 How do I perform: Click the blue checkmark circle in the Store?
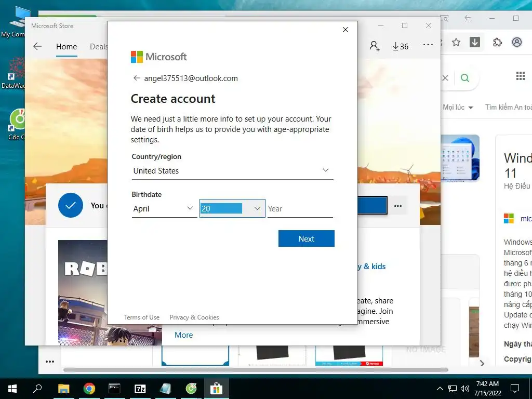(x=71, y=205)
